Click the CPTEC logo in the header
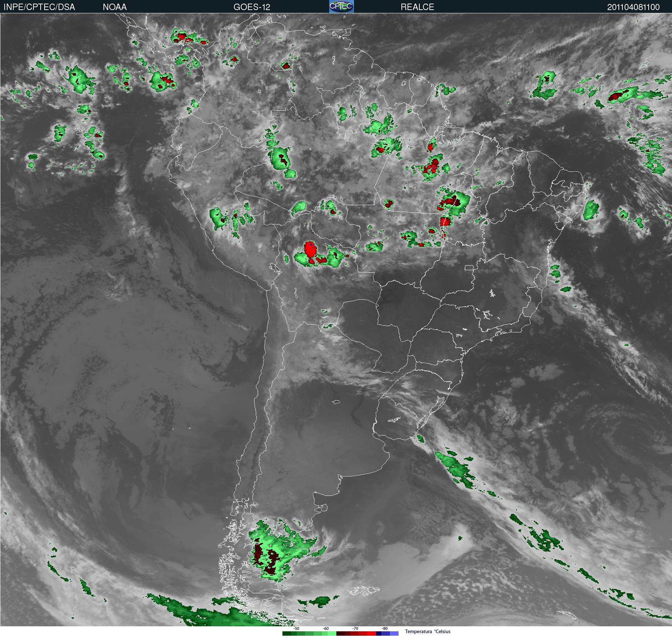The width and height of the screenshot is (672, 636). pos(341,6)
